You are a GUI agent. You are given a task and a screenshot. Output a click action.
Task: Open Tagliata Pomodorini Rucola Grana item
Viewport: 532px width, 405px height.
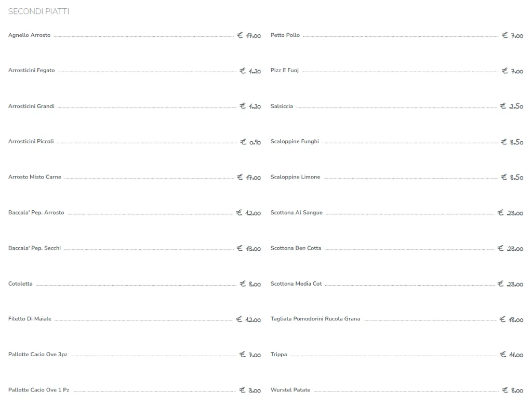click(315, 319)
